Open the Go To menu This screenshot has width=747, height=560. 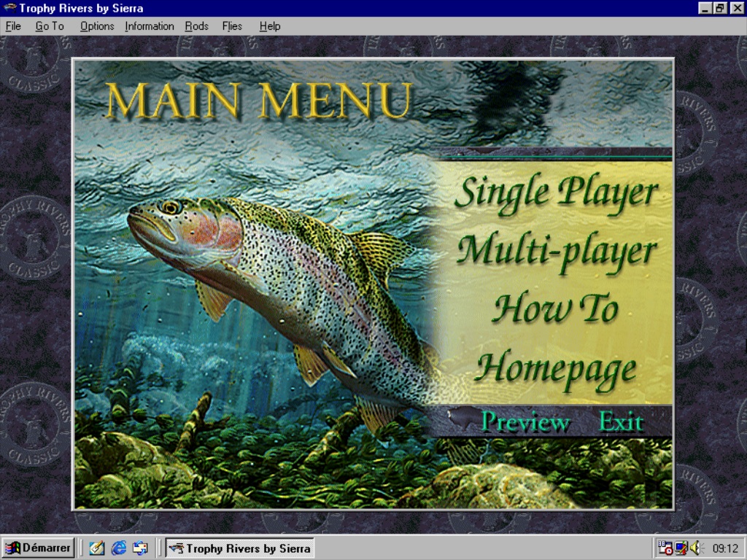(50, 26)
